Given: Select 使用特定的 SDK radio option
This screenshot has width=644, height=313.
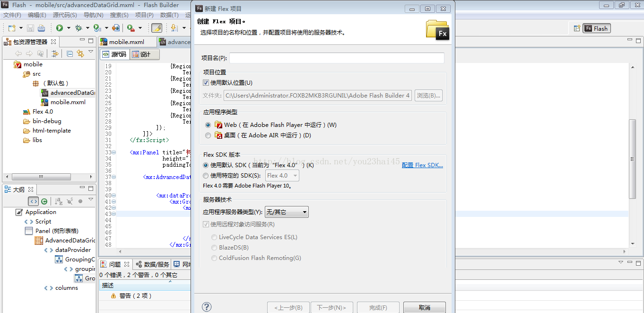Looking at the screenshot, I should pos(206,176).
